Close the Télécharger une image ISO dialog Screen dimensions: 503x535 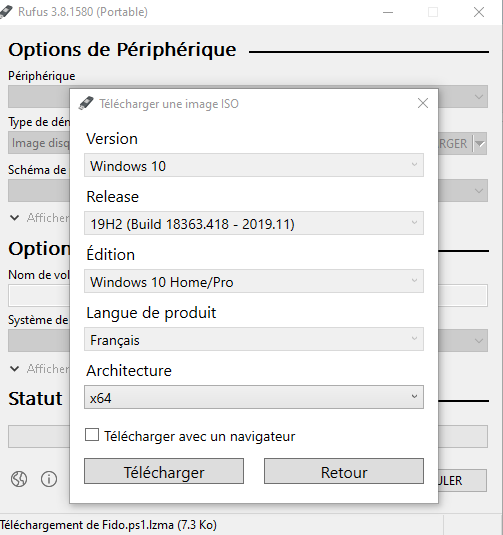[423, 103]
